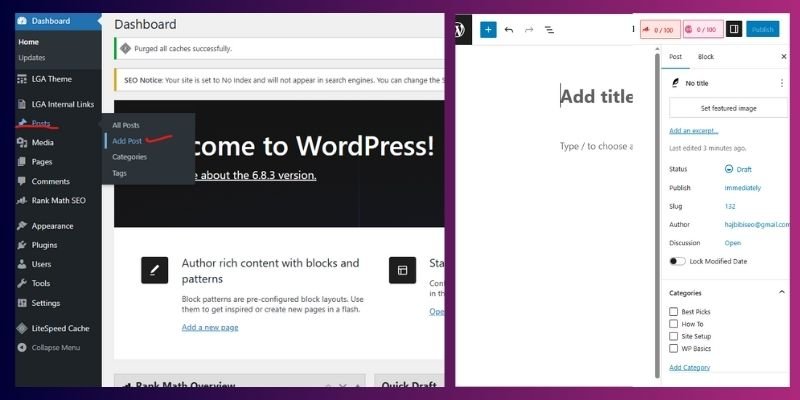Open Appearance in the admin sidebar
The height and width of the screenshot is (400, 800).
click(52, 226)
